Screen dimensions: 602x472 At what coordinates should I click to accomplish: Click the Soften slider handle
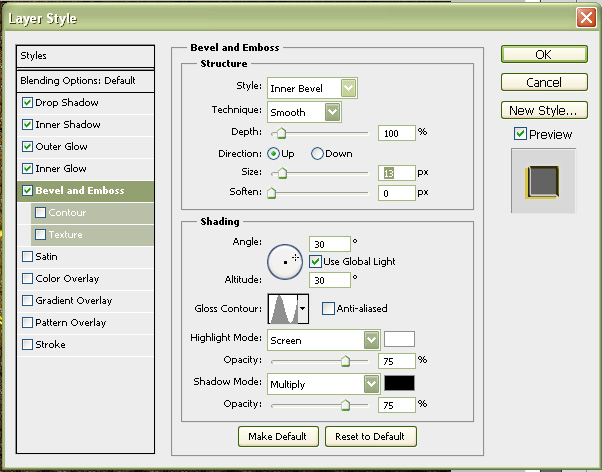click(x=271, y=192)
